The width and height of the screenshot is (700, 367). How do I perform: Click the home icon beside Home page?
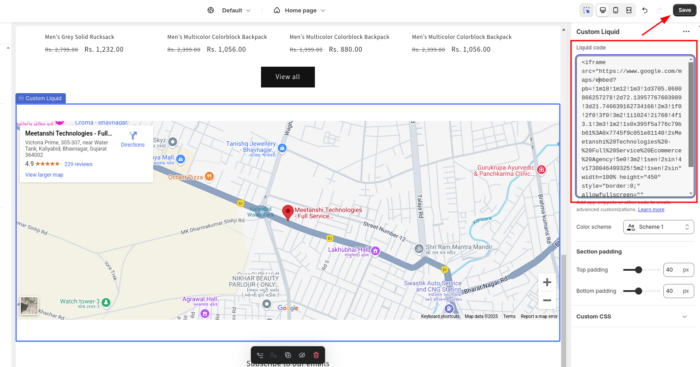coord(277,10)
